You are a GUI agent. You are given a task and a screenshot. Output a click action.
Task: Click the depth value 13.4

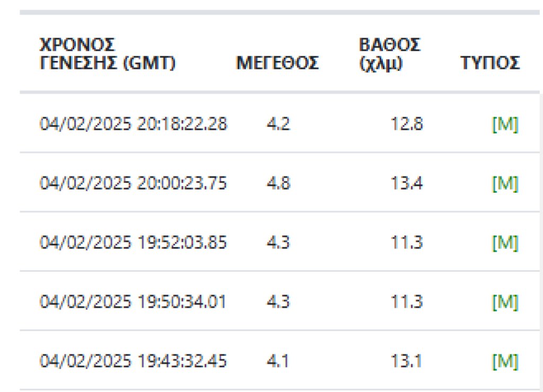(x=407, y=183)
